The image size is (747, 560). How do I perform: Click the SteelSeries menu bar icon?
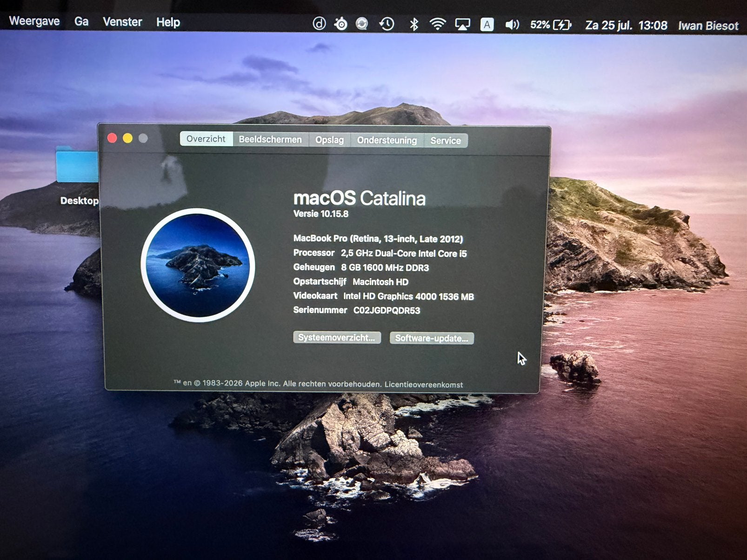pyautogui.click(x=340, y=24)
